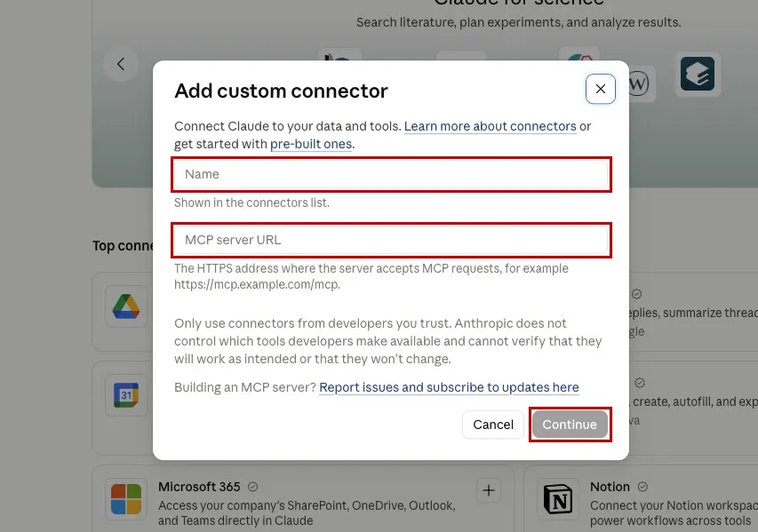758x532 pixels.
Task: Open Learn more about connectors link
Action: coord(490,126)
